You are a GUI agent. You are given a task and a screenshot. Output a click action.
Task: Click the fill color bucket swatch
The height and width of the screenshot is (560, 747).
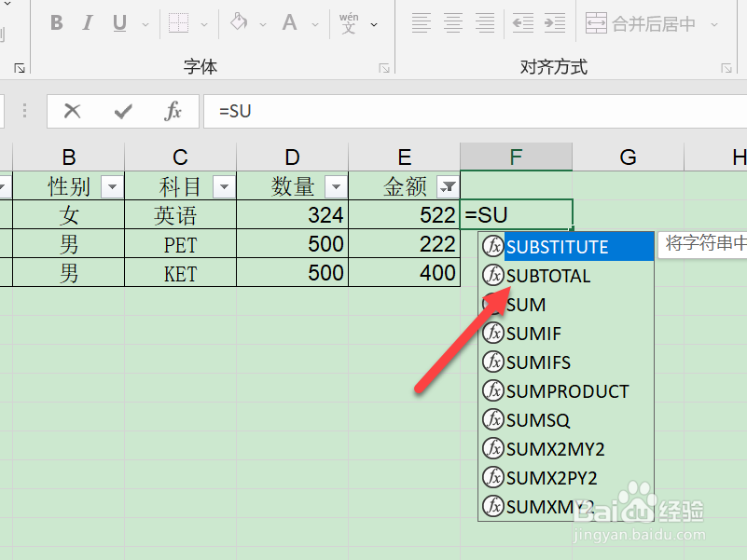[239, 22]
